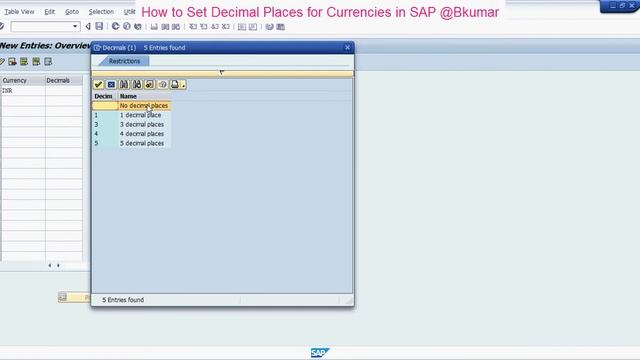Screen dimensions: 640x360
Task: Click the binoculars Find icon in the popup
Action: tap(124, 84)
